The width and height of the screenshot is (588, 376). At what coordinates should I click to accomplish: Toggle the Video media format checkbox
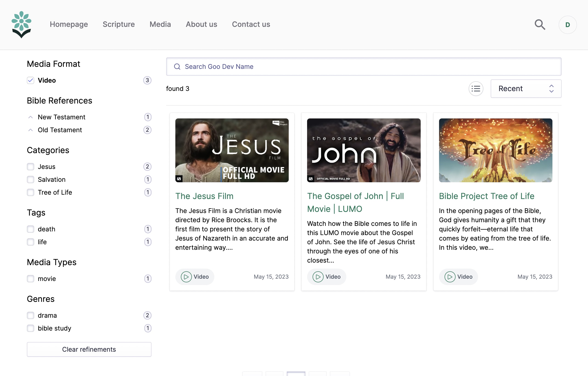coord(31,80)
